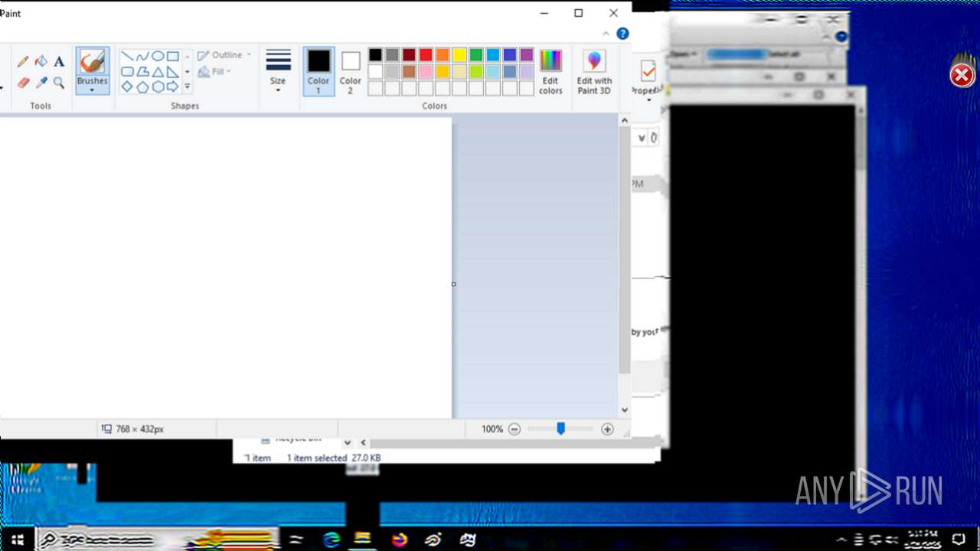Pick the Hexagon shape
The image size is (980, 551).
pos(158,86)
